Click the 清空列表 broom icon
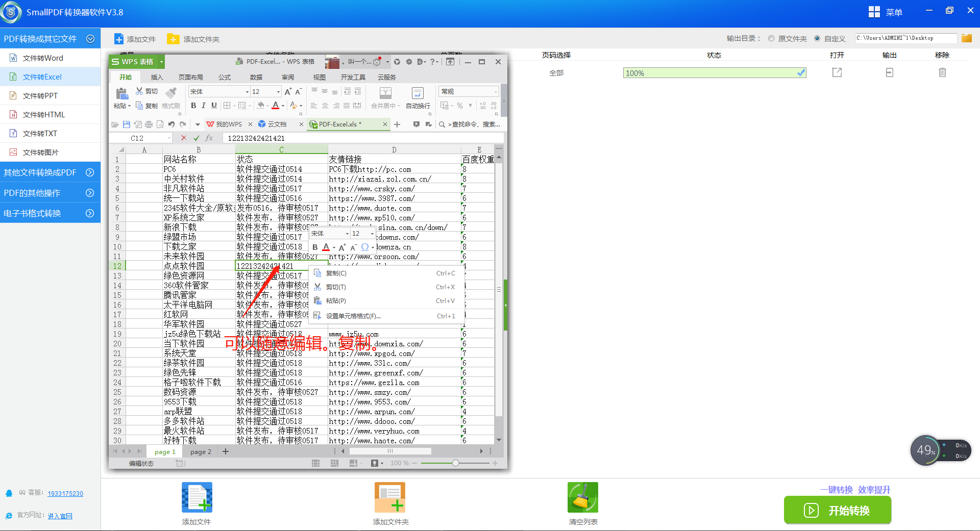 click(x=582, y=497)
